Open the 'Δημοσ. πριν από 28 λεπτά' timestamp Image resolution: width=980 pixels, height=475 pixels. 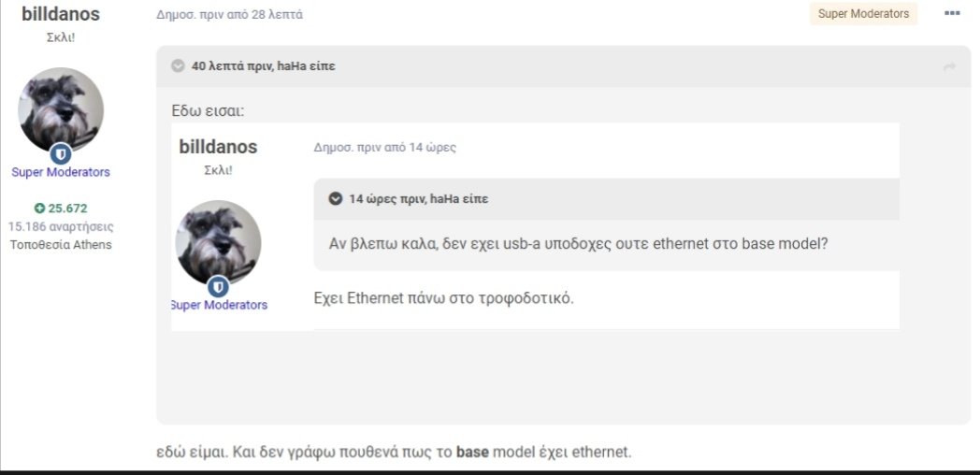229,14
